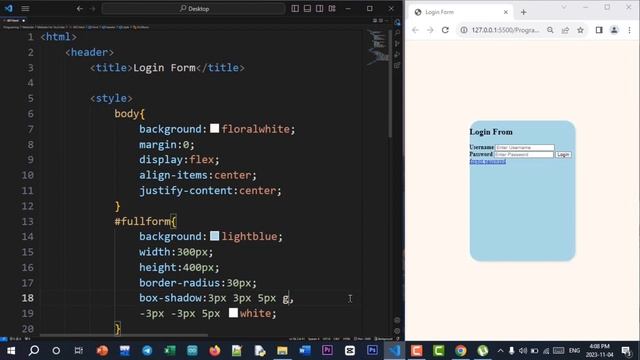The height and width of the screenshot is (360, 640).
Task: Click 'Login Form' title text on line 3
Action: (x=164, y=68)
